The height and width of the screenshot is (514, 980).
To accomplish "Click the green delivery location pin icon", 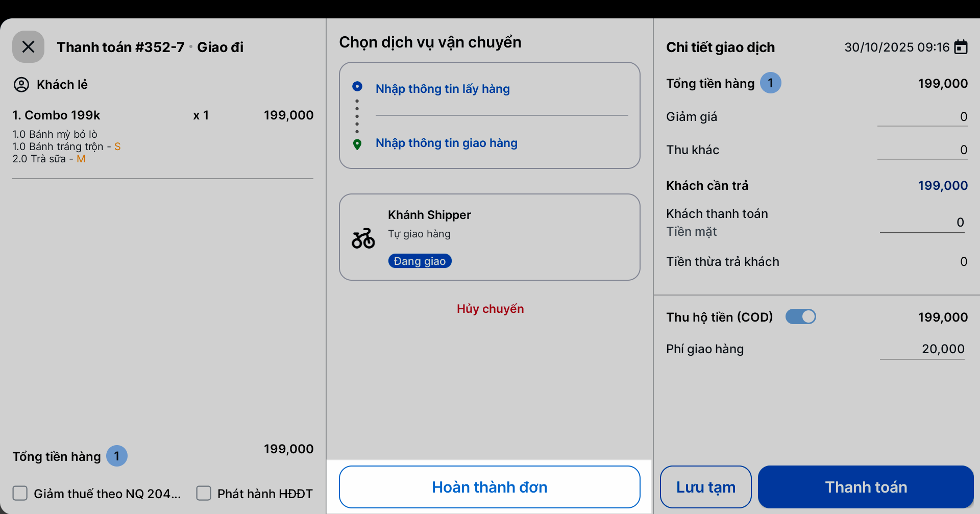I will coord(357,144).
